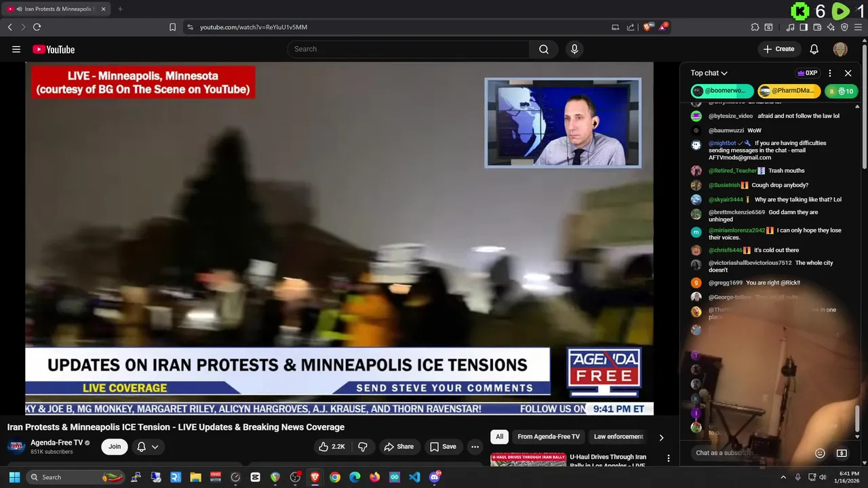Viewport: 868px width, 488px height.
Task: Expand the Top chat dropdown
Action: 709,73
